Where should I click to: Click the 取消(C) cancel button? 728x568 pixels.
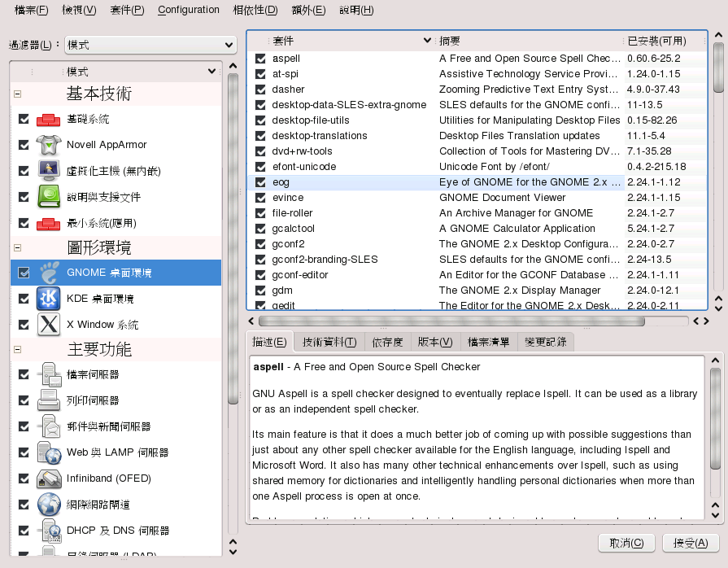pos(626,543)
